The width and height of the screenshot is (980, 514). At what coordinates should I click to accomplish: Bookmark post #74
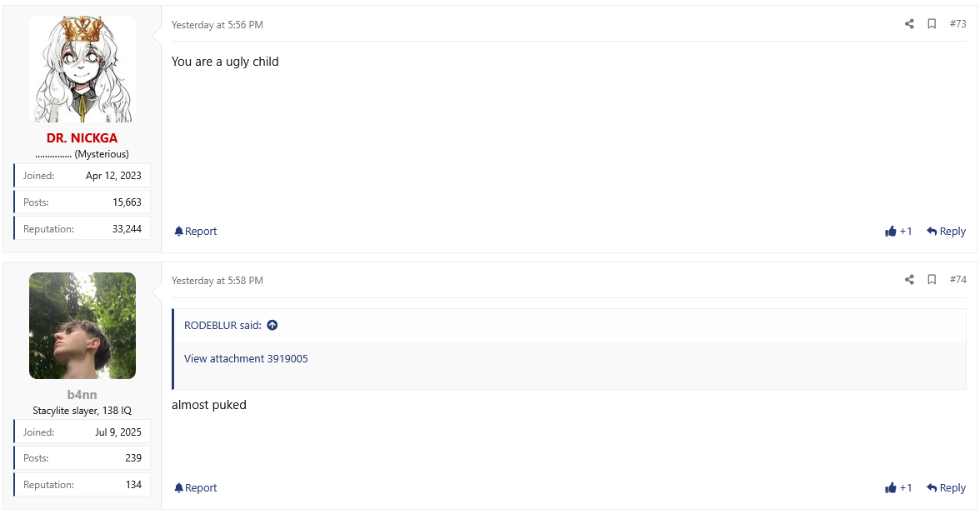pos(932,280)
